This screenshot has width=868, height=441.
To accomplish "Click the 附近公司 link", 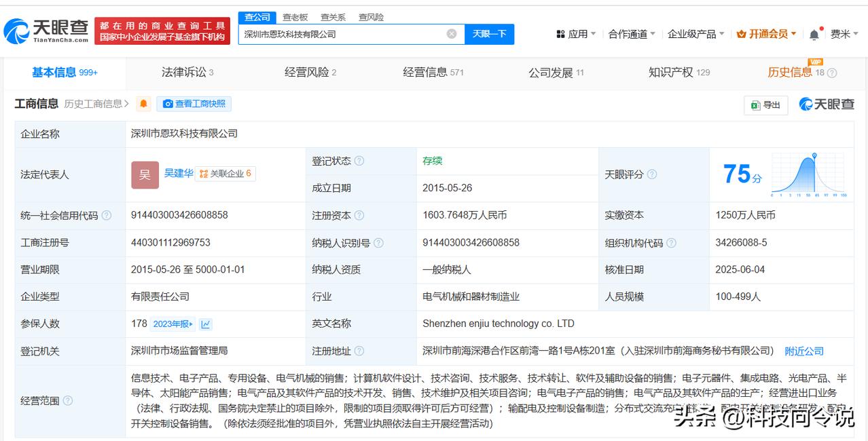I will point(804,351).
